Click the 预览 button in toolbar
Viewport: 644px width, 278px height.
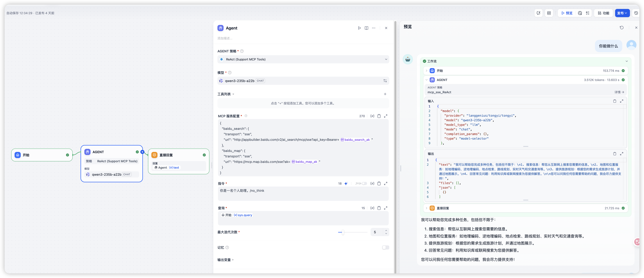[x=567, y=13]
